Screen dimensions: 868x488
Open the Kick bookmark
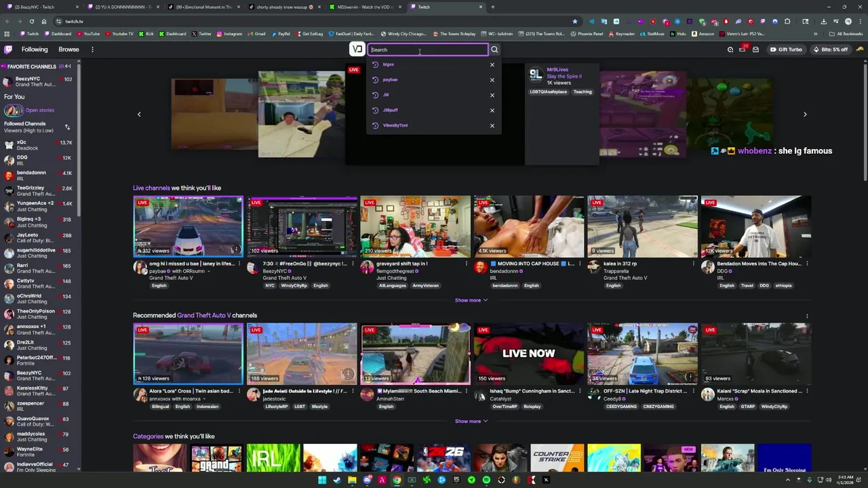[x=146, y=34]
